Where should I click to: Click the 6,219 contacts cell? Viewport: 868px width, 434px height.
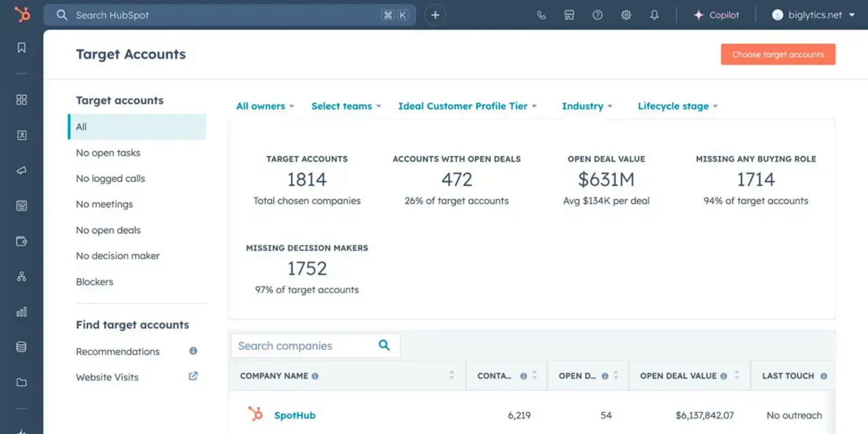tap(519, 416)
